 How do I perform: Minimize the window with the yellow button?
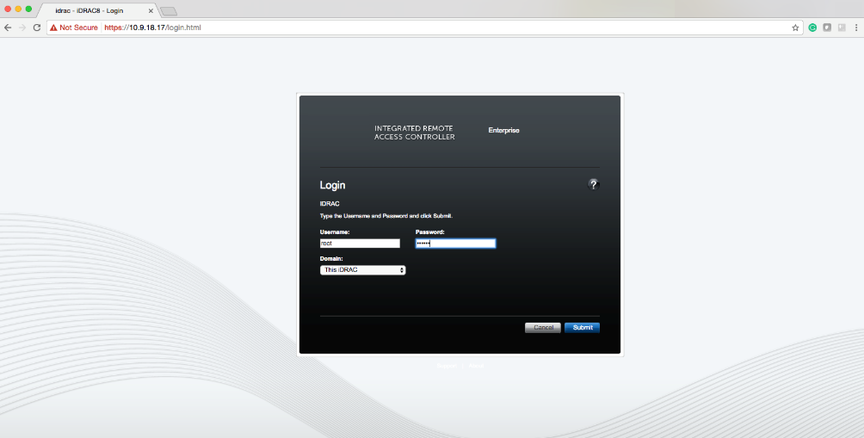[18, 9]
